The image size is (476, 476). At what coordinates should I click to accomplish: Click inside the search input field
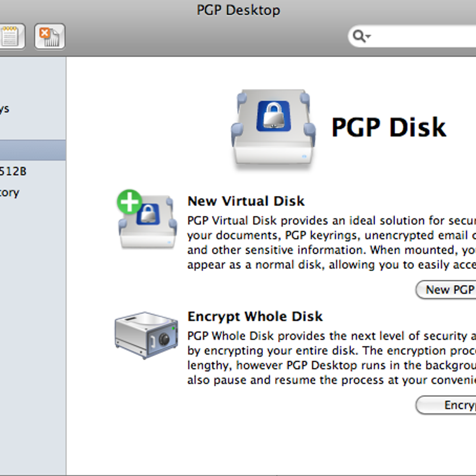(416, 37)
